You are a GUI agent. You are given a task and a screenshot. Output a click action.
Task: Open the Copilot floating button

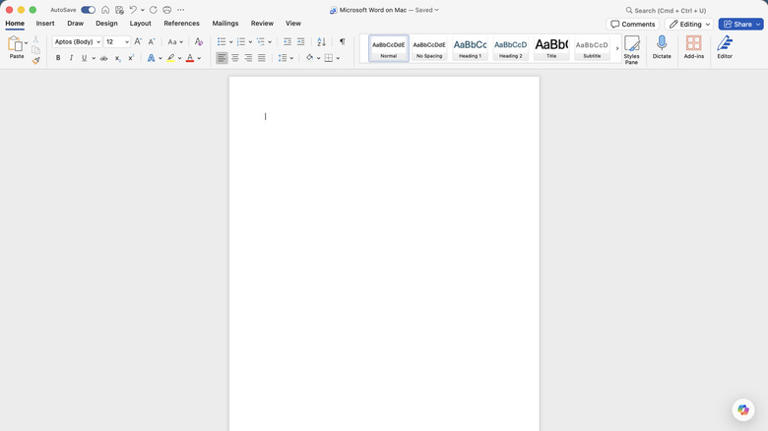click(x=743, y=409)
